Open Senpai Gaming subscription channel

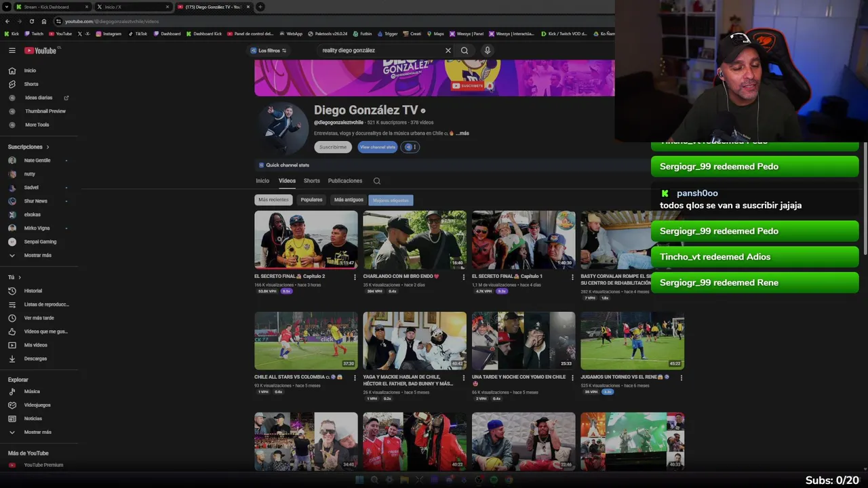tap(39, 242)
